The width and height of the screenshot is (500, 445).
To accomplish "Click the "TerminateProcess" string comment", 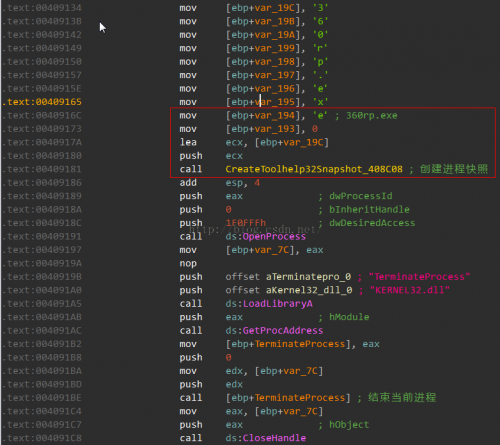I will [x=419, y=277].
